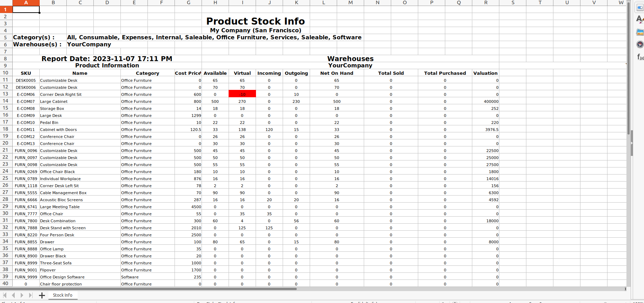Select row 10 header

pyautogui.click(x=6, y=73)
